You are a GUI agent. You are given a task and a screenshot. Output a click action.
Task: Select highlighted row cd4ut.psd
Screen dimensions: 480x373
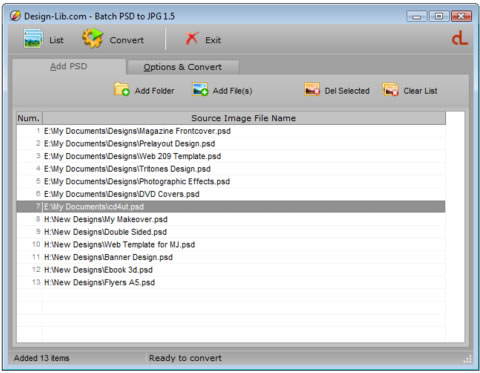tap(231, 207)
